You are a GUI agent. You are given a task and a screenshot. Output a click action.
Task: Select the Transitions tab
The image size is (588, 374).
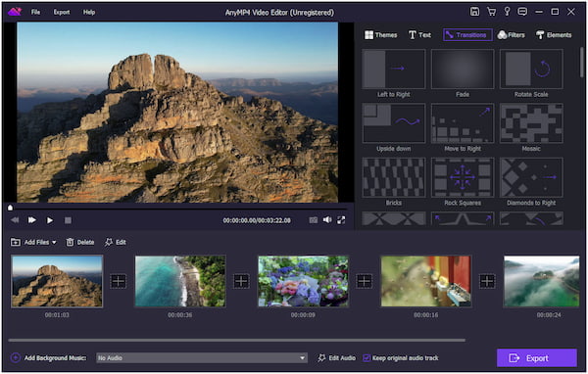point(467,35)
